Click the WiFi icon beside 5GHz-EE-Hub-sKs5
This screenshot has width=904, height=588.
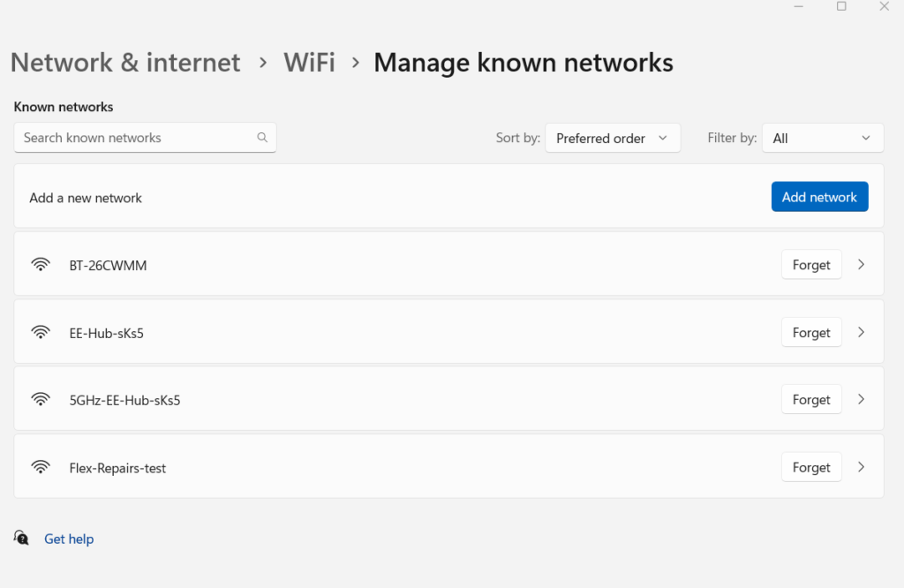[41, 399]
